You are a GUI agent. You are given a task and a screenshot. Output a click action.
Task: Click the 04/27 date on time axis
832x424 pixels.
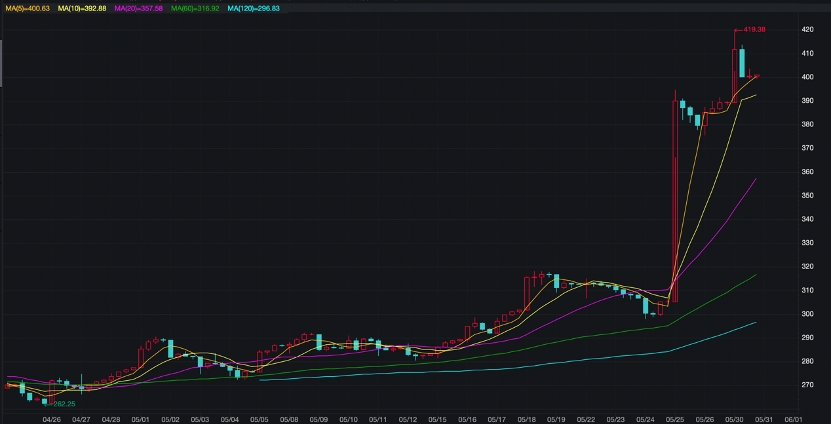(81, 419)
